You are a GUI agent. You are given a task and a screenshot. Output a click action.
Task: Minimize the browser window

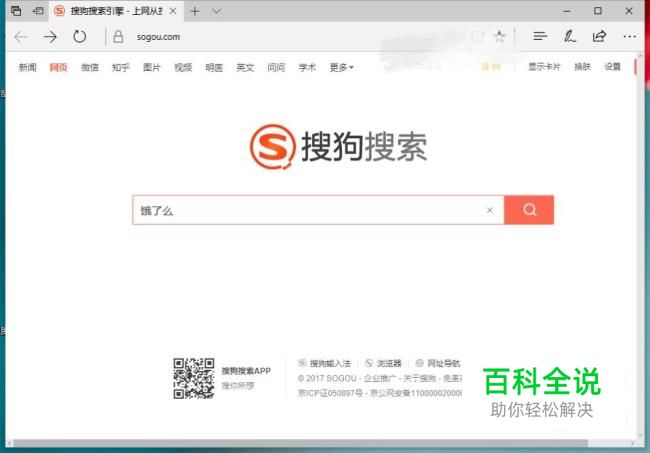coord(567,11)
